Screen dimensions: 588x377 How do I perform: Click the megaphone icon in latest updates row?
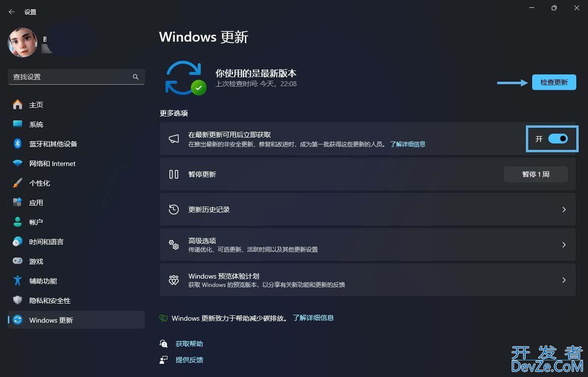coord(174,139)
